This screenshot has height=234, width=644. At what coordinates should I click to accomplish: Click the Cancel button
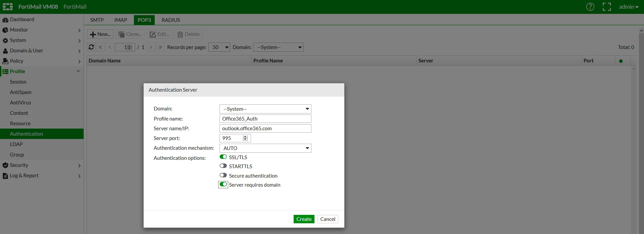[328, 219]
